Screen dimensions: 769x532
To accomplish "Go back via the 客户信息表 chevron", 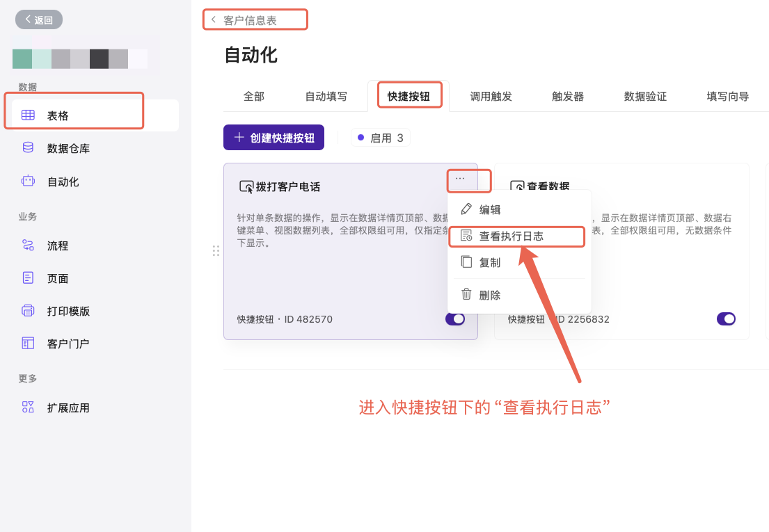I will 214,20.
